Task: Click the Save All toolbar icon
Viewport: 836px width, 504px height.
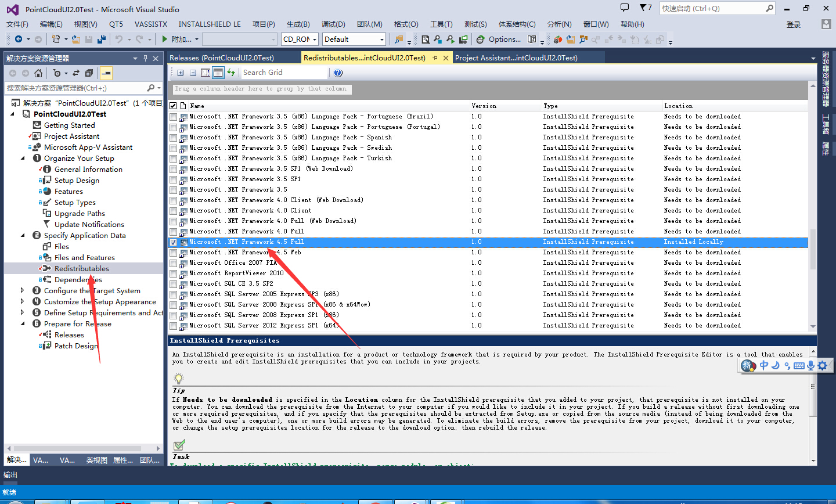Action: tap(102, 39)
